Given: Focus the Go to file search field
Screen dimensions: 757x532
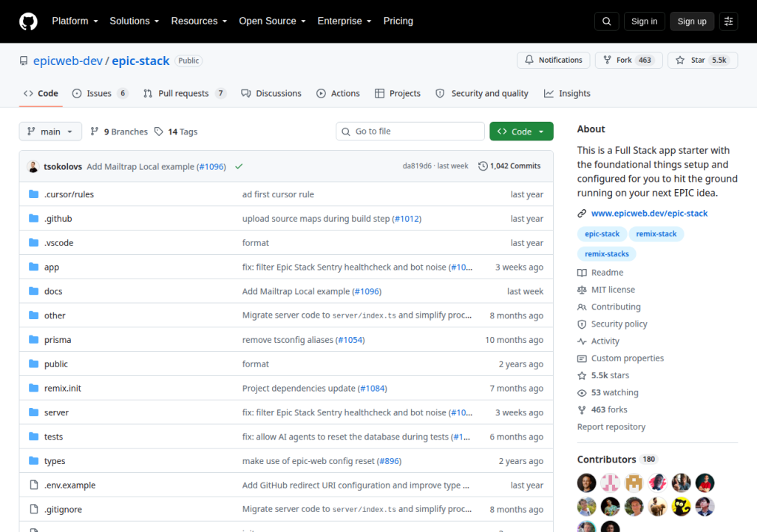Looking at the screenshot, I should tap(410, 132).
